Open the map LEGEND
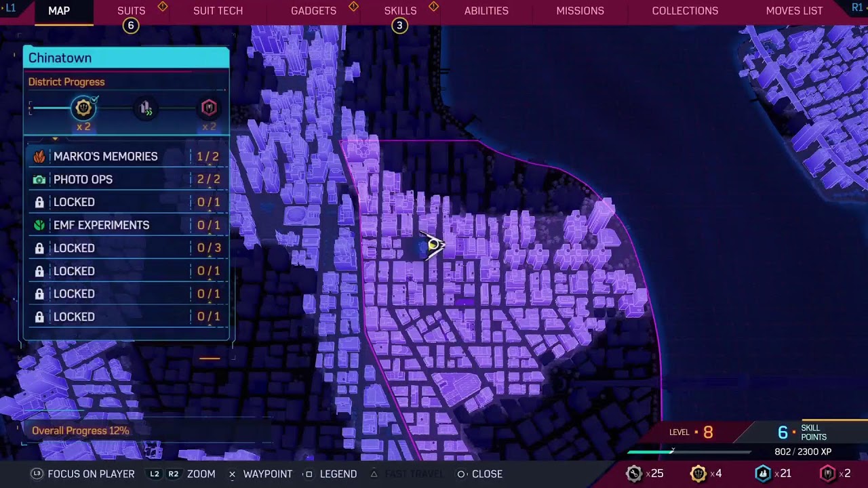Screen dimensions: 868x488 (x=330, y=474)
